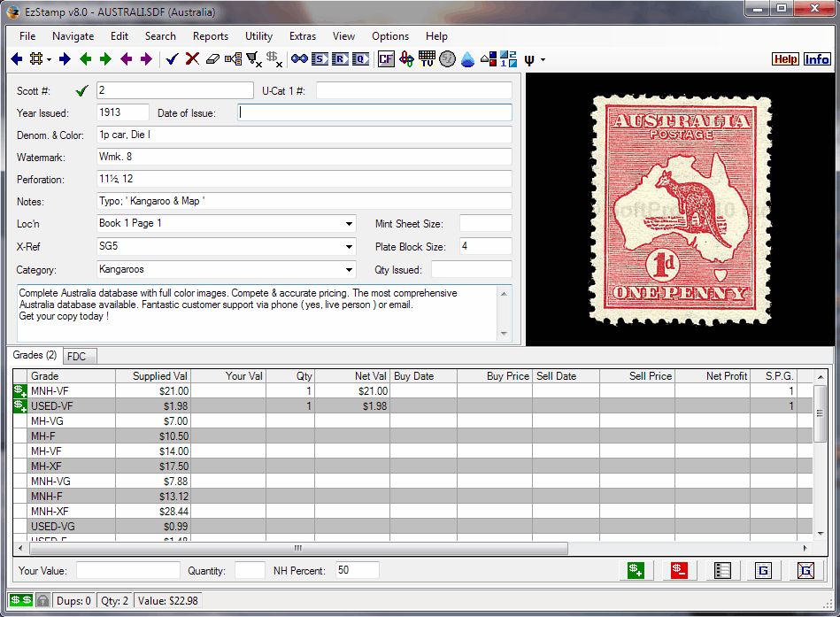Open the Reports menu
This screenshot has width=840, height=617.
(x=211, y=36)
